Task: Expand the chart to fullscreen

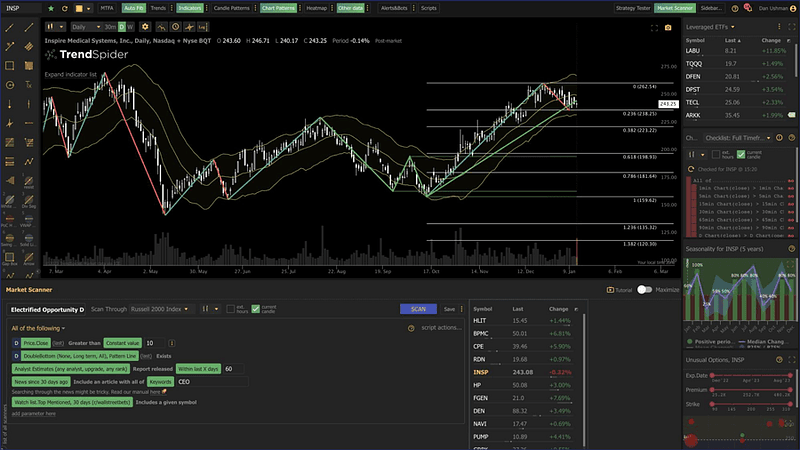Action: tap(654, 28)
